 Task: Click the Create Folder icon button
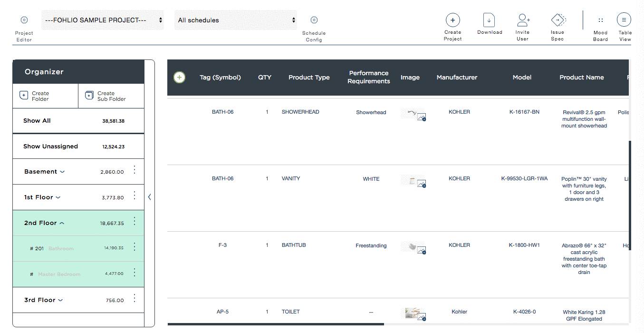pyautogui.click(x=24, y=96)
